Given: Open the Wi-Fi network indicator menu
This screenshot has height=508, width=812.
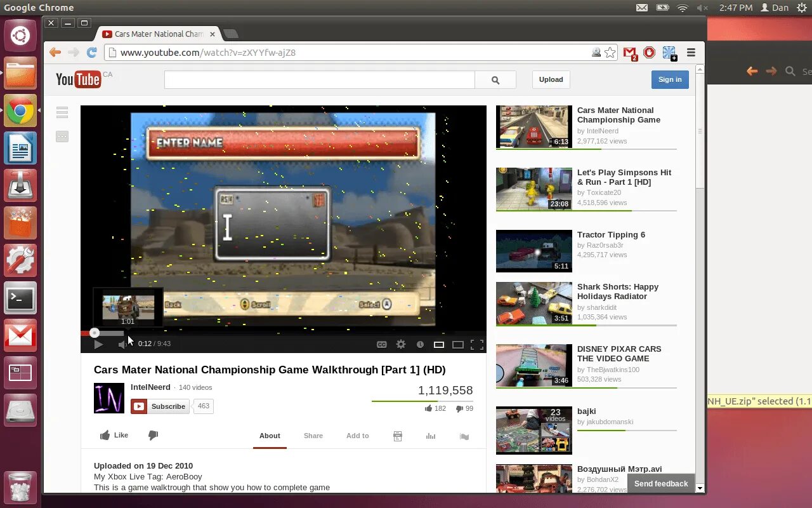Looking at the screenshot, I should 683,8.
